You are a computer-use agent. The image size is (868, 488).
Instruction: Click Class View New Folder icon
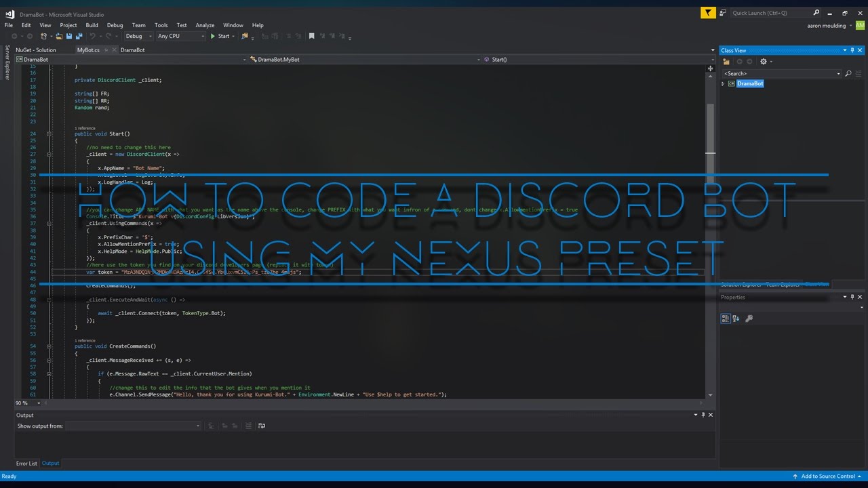726,62
